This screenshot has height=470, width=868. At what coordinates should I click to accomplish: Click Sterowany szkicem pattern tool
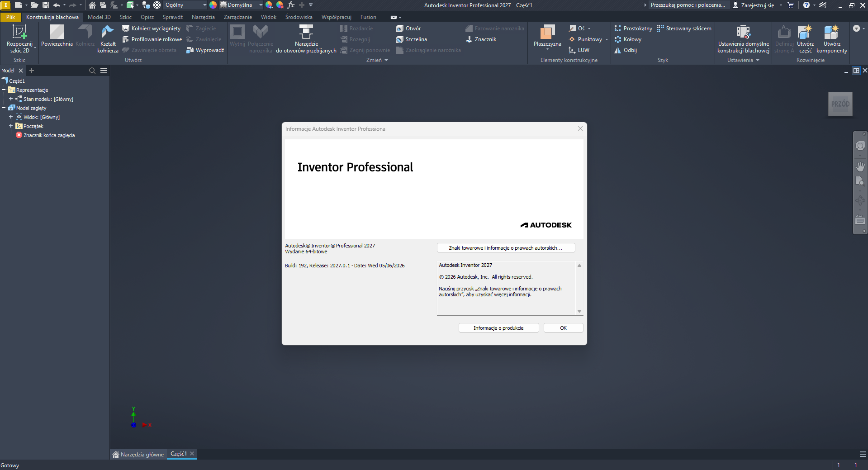click(x=684, y=28)
